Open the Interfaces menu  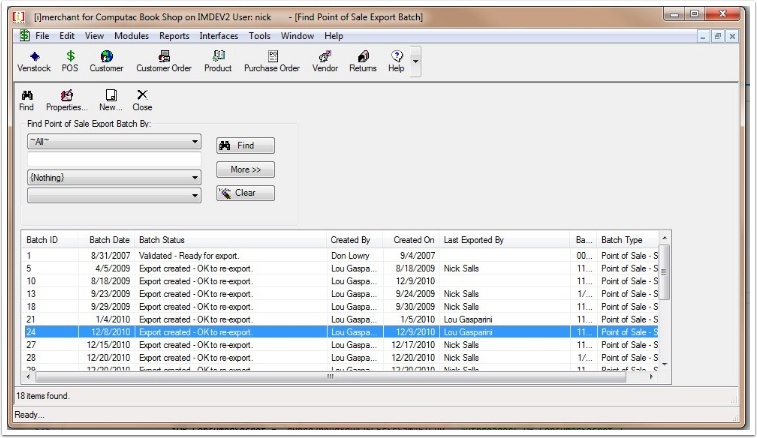pyautogui.click(x=219, y=36)
